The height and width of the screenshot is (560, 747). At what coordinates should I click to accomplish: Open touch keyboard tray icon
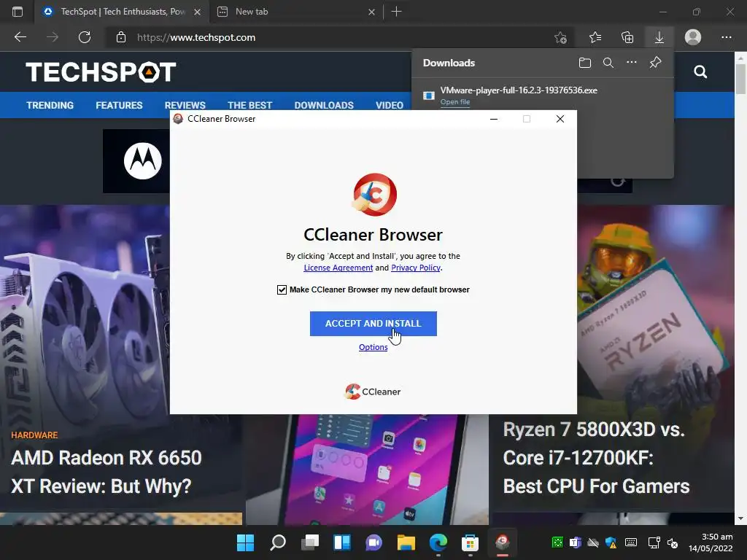(631, 542)
